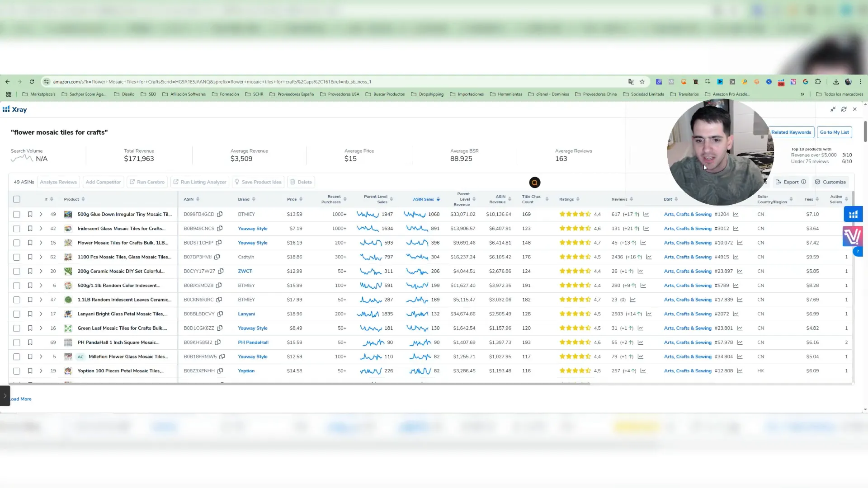Screen dimensions: 868x488
Task: Click the PH PandaHall brand link
Action: click(x=253, y=343)
